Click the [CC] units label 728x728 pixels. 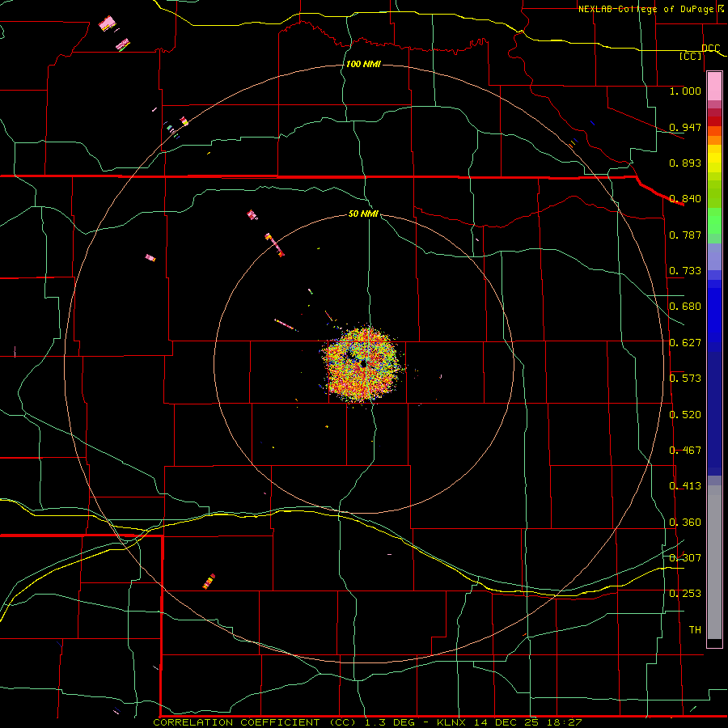pyautogui.click(x=691, y=56)
